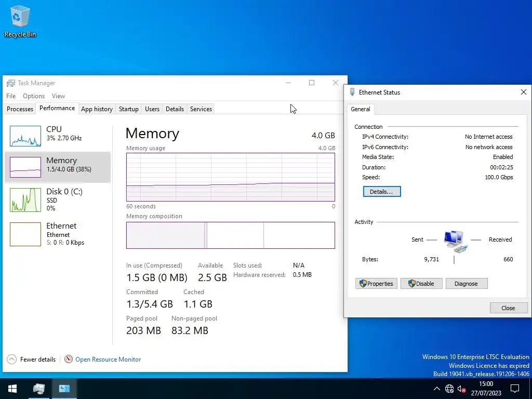
Task: Switch to the App history tab
Action: tap(97, 109)
